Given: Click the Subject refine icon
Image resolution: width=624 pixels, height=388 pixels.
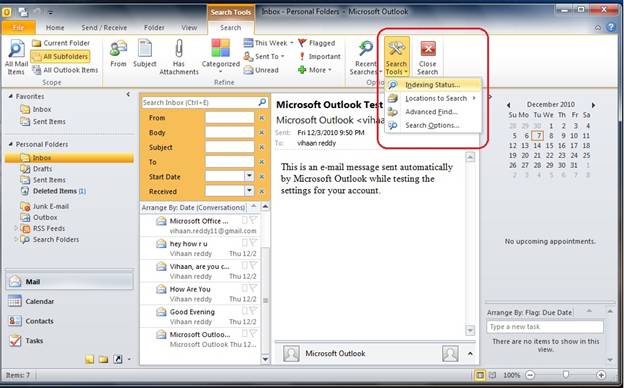Looking at the screenshot, I should pos(145,49).
